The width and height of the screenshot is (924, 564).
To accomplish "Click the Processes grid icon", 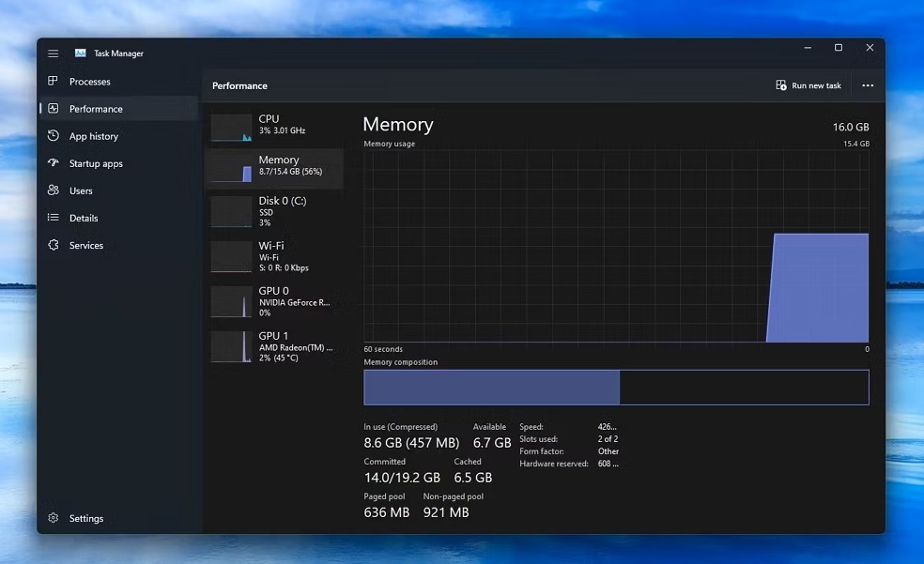I will tap(53, 81).
